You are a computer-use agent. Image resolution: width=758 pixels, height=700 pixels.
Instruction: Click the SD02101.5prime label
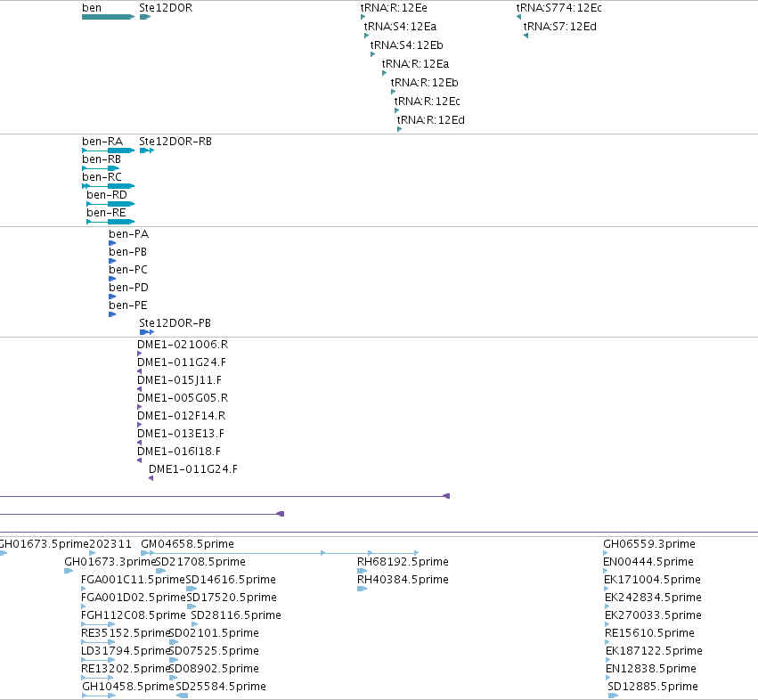(214, 633)
